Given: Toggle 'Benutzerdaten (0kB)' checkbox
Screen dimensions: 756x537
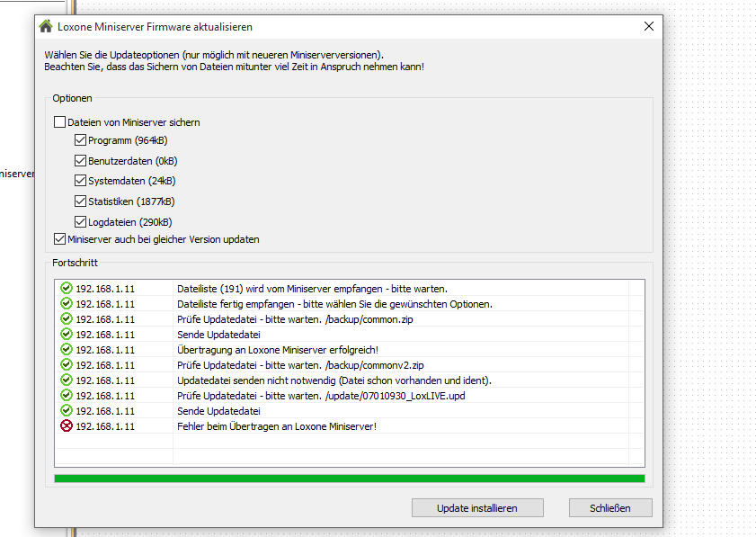Looking at the screenshot, I should point(80,161).
